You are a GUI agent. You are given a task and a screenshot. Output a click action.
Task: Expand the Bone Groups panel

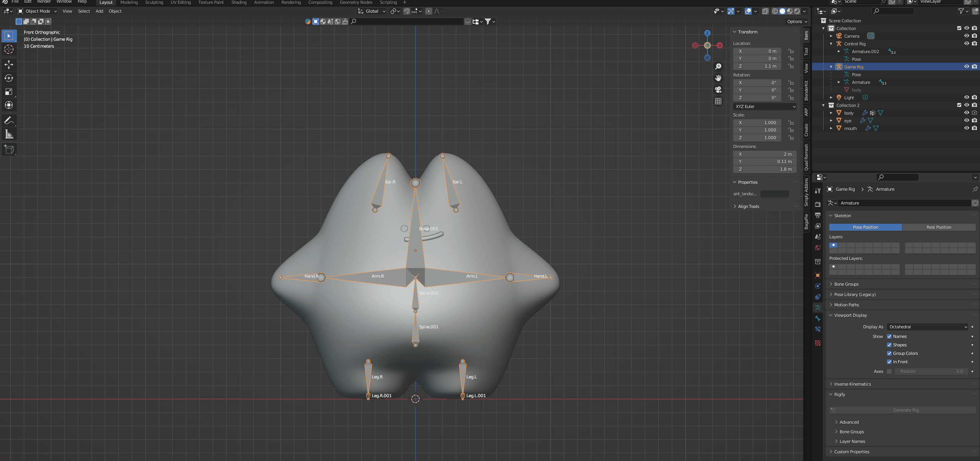[x=846, y=284]
